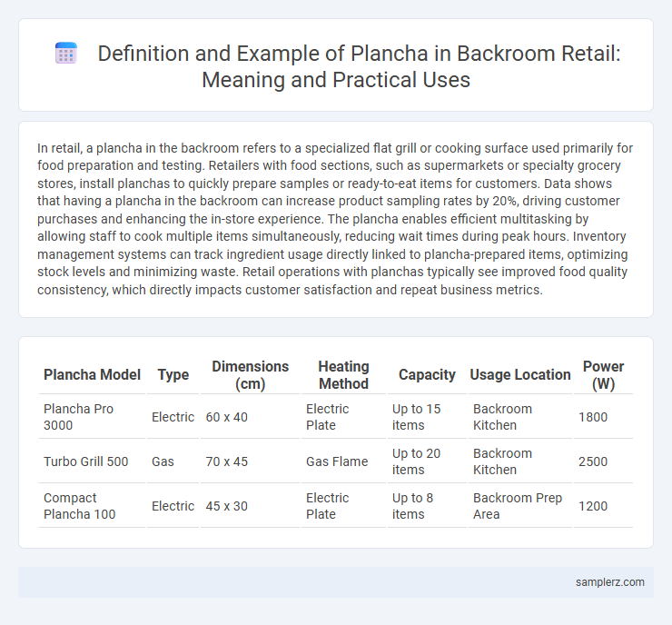Click Backroom Kitchen cell in Plancha Pro 3000 row
Viewport: 672px width, 625px height.
point(520,417)
